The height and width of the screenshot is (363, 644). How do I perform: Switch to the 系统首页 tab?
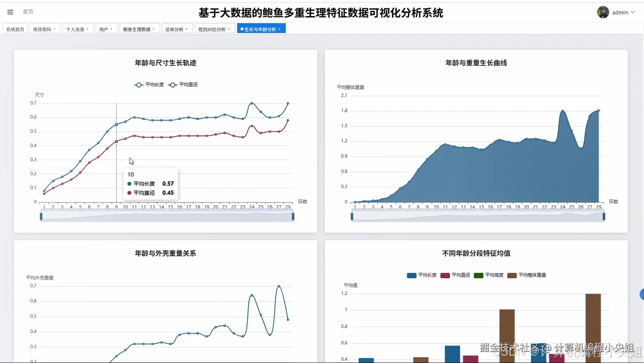click(x=15, y=29)
